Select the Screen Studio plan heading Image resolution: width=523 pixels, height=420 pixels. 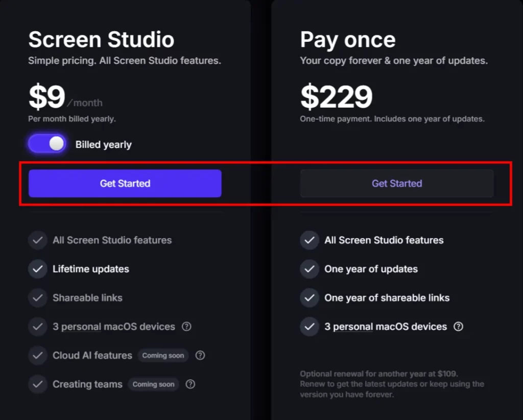101,39
